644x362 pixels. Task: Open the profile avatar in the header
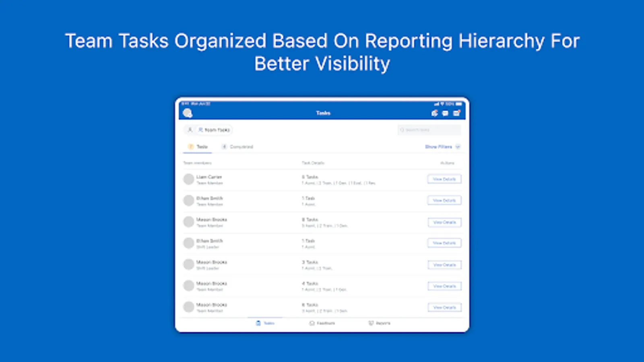(188, 113)
